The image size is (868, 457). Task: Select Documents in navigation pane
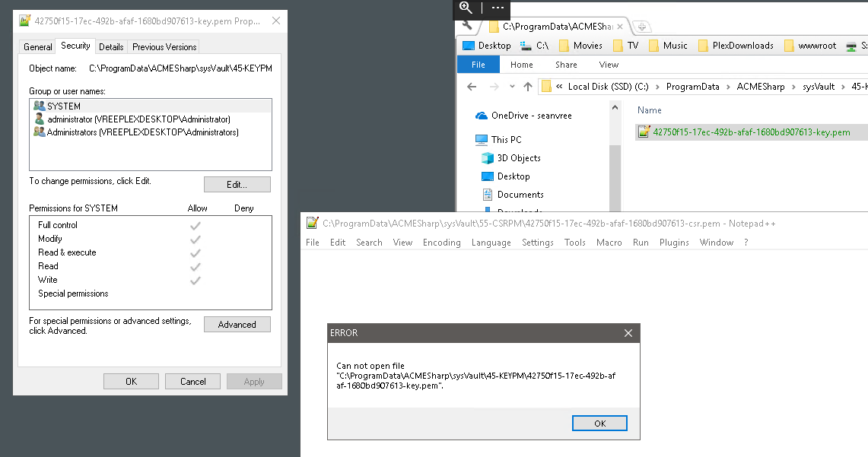(x=513, y=195)
